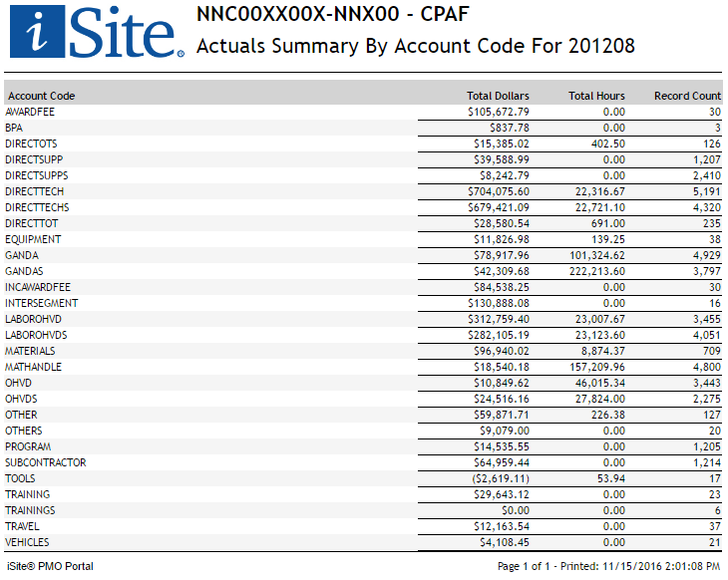Select the $312,759.40 LABOROHVD amount

[499, 319]
